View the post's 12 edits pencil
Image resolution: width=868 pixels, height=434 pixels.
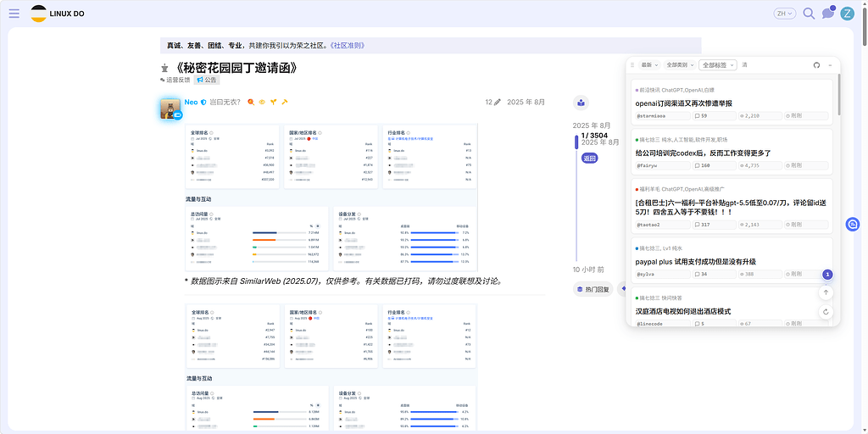[492, 102]
